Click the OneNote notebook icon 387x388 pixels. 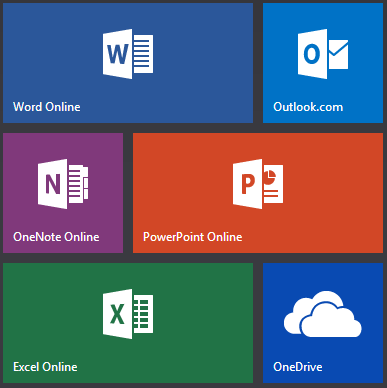[x=63, y=184]
